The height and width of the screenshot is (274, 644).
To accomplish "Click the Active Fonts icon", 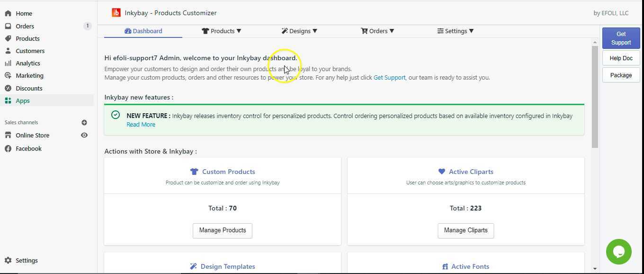I will click(445, 266).
